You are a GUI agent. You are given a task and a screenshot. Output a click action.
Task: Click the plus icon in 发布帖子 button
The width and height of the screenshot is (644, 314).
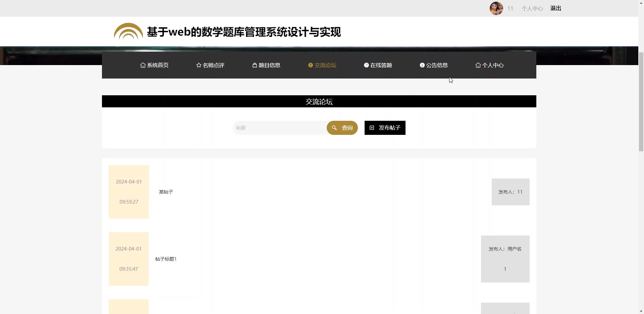point(372,128)
